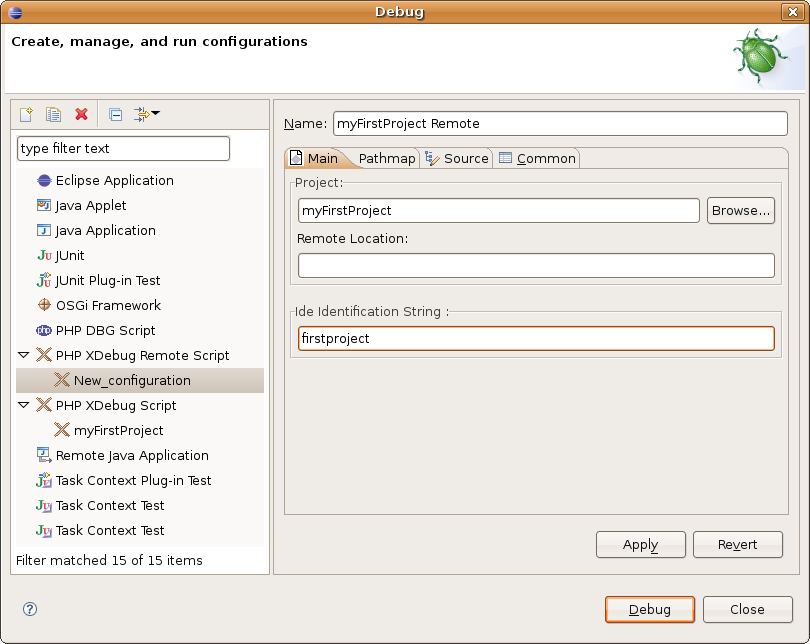This screenshot has height=644, width=810.
Task: Collapse the PHP XDebug Script node
Action: 23,405
